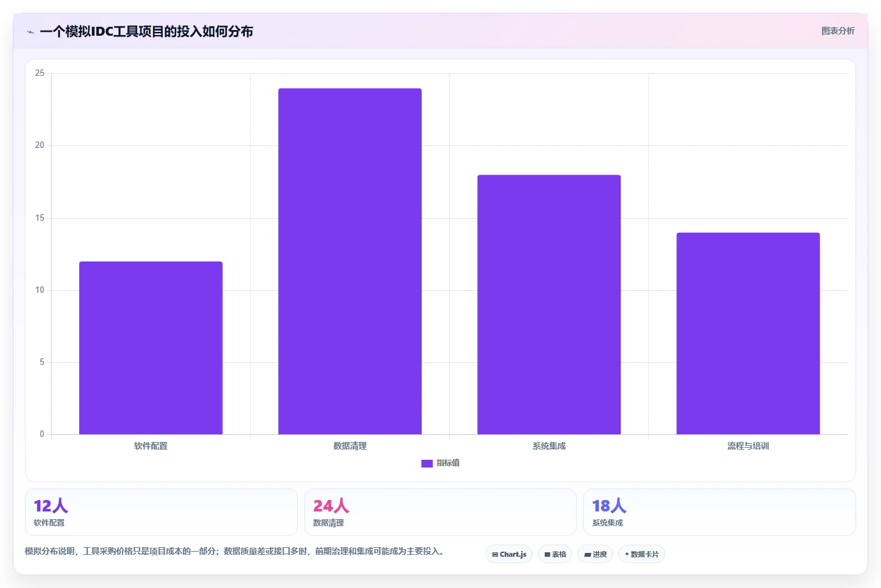Image resolution: width=881 pixels, height=588 pixels.
Task: Select the 系统集成 bar in chart
Action: (x=549, y=305)
